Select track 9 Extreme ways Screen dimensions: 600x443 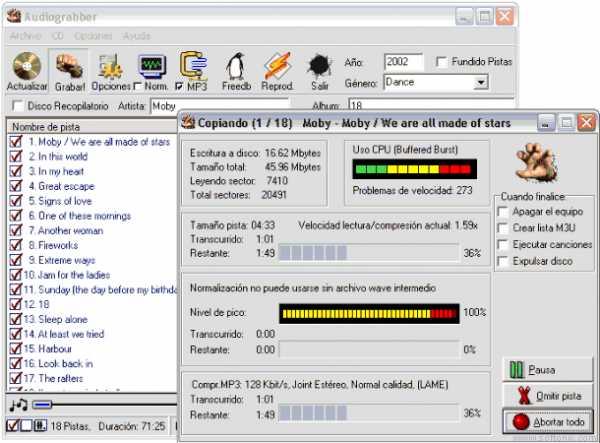click(x=62, y=260)
